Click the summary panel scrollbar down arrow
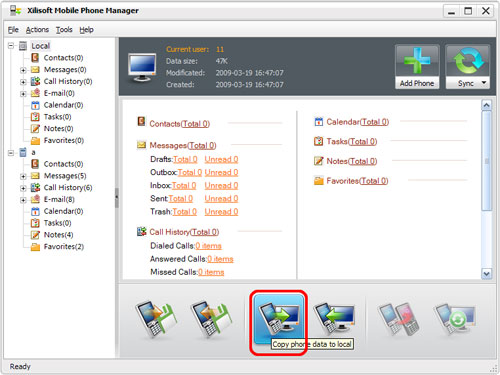The image size is (500, 375). coord(486,274)
